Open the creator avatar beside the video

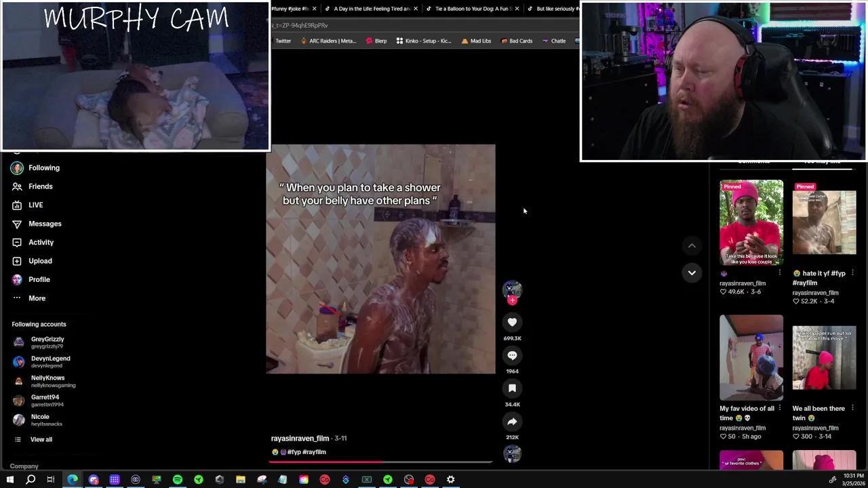click(512, 289)
